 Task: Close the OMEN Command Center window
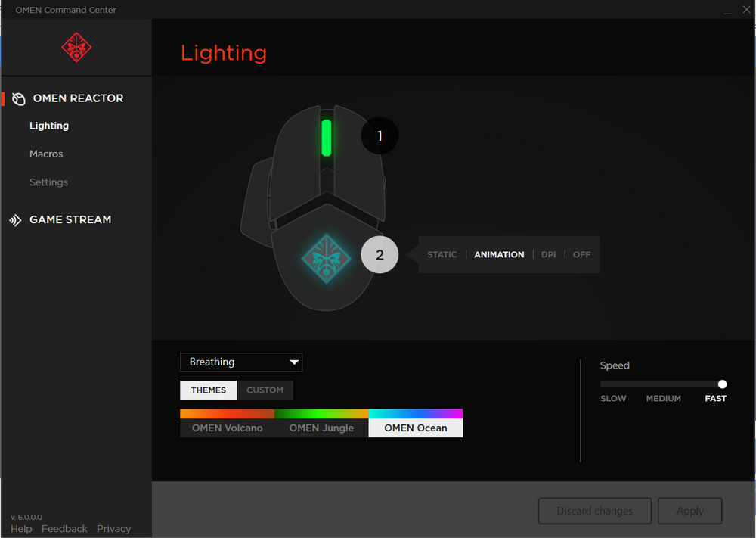[x=746, y=10]
